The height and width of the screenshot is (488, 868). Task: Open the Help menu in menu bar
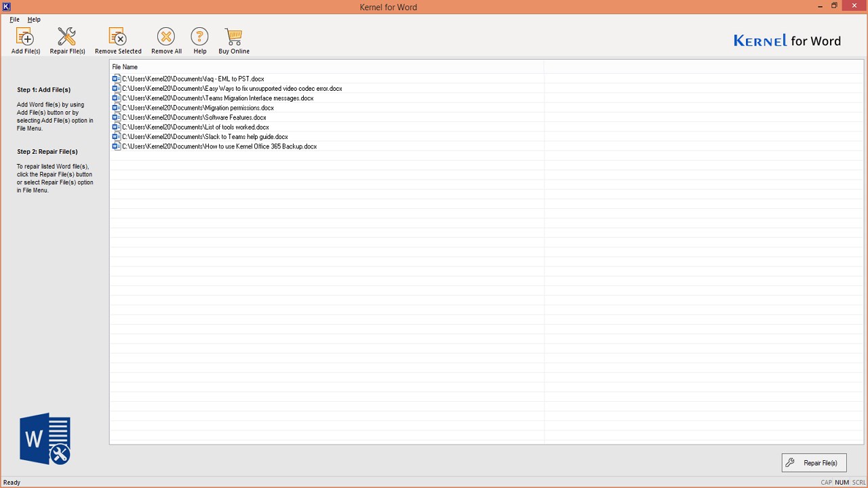(34, 20)
